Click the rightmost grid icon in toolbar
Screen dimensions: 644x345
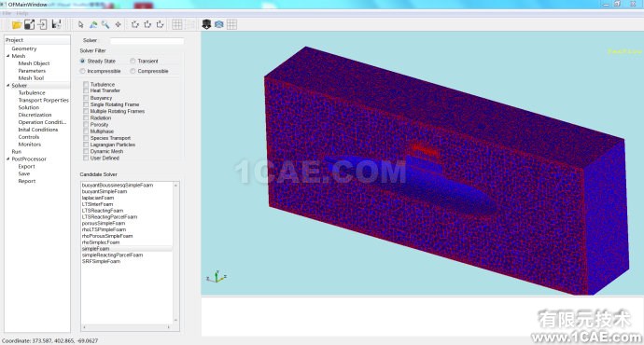tap(231, 24)
